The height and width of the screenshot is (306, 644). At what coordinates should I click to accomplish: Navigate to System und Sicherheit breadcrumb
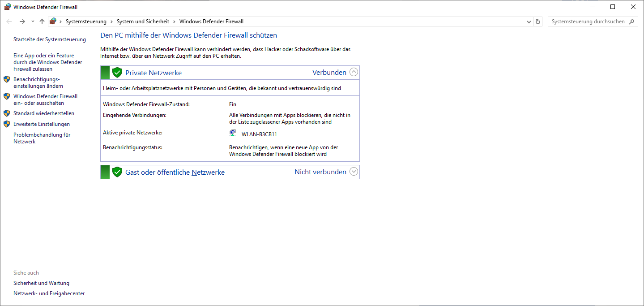coord(143,22)
